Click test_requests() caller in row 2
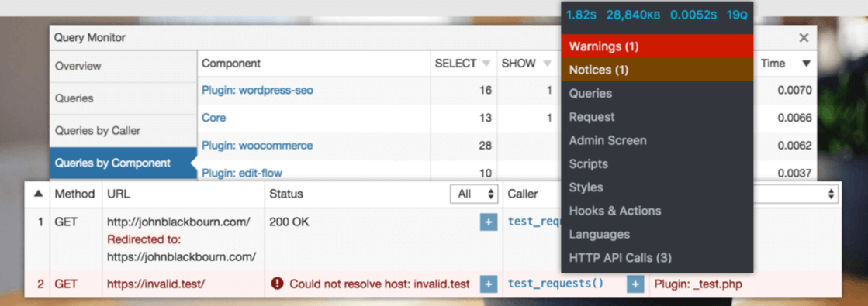The width and height of the screenshot is (868, 306). tap(556, 284)
